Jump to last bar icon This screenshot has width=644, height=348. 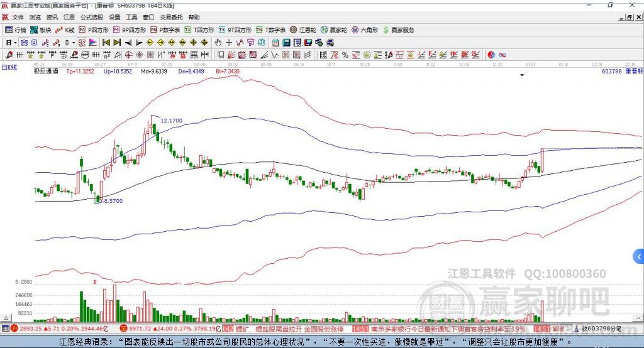coord(117,43)
